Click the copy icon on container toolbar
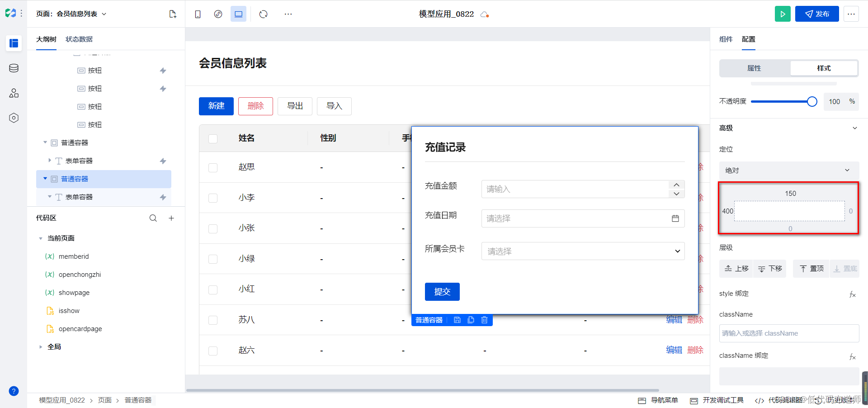The height and width of the screenshot is (408, 868). coord(471,320)
